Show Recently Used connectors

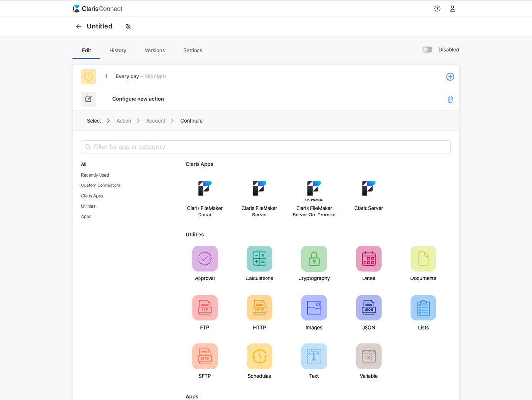click(x=95, y=175)
